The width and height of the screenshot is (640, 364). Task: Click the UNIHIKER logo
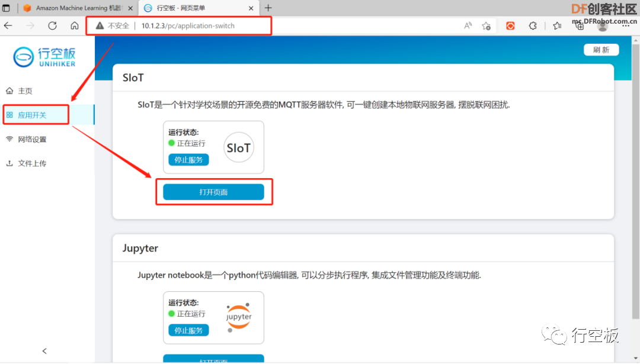tap(44, 57)
